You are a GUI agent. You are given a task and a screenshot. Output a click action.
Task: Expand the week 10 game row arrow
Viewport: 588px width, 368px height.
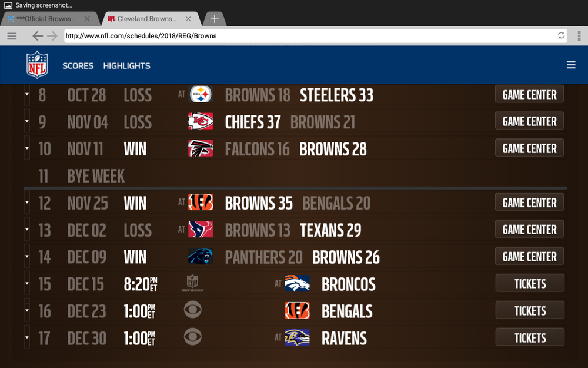point(27,148)
